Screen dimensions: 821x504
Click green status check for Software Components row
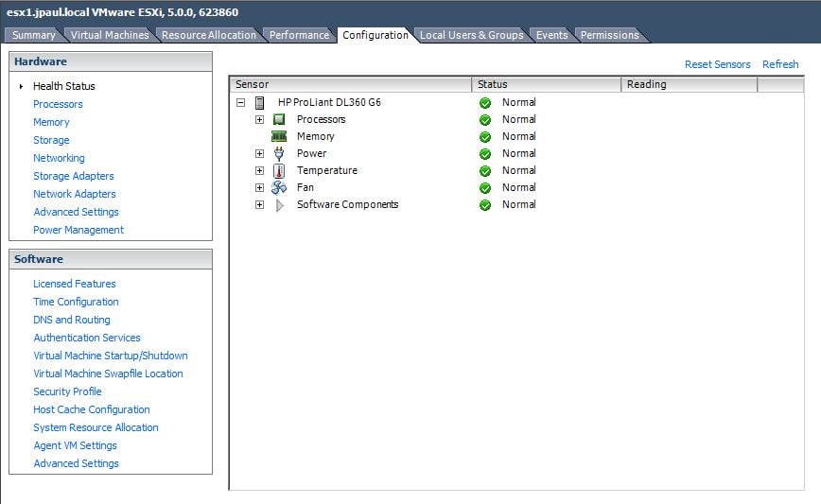click(x=485, y=204)
